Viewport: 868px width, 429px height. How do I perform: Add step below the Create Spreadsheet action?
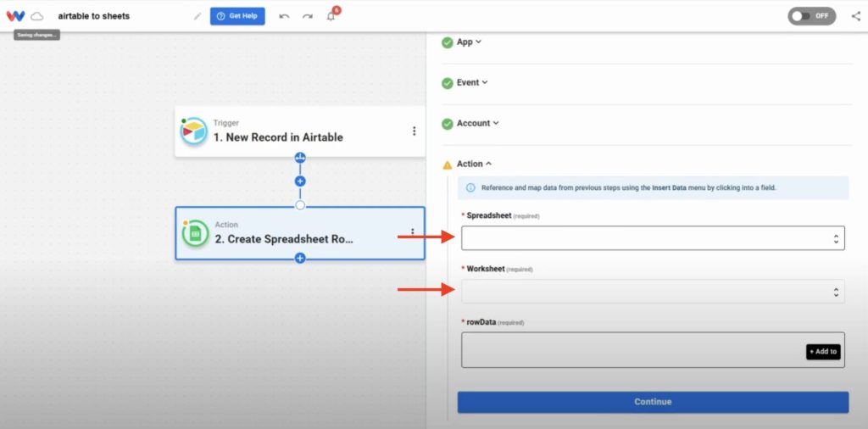click(300, 258)
